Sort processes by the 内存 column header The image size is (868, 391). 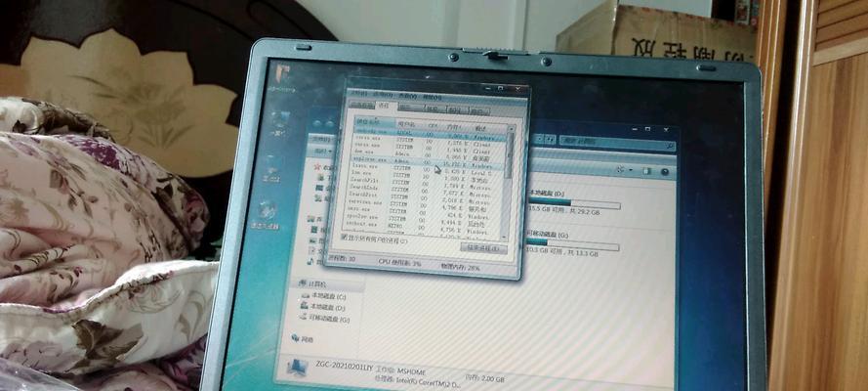456,127
